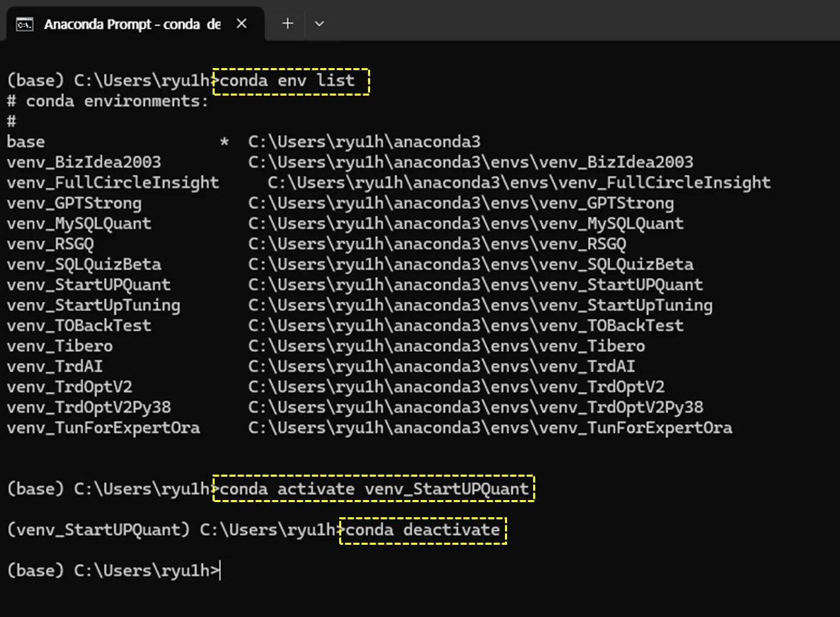Click the envs\venv_TrdOptV2Py38 path
Viewport: 840px width, 617px height.
[x=476, y=407]
